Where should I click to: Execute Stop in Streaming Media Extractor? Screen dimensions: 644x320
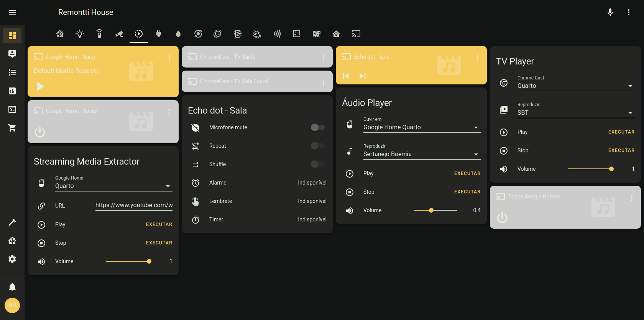pyautogui.click(x=159, y=243)
